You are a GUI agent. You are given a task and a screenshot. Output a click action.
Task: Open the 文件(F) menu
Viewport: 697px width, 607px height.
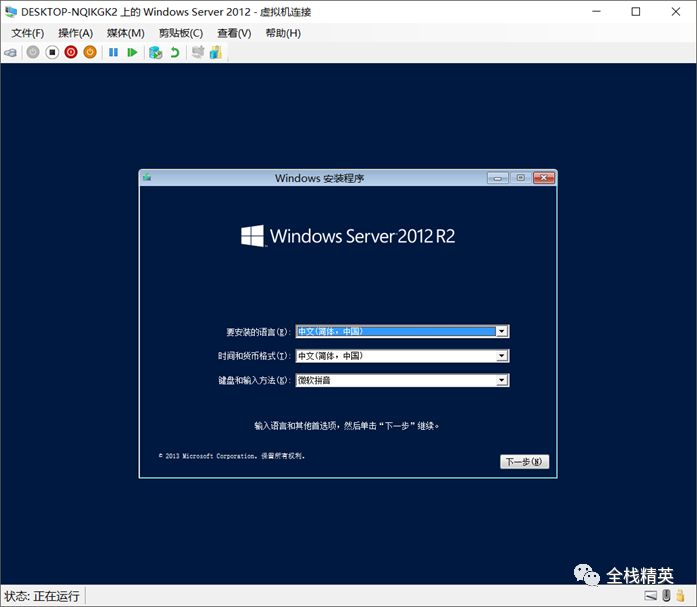[x=28, y=33]
